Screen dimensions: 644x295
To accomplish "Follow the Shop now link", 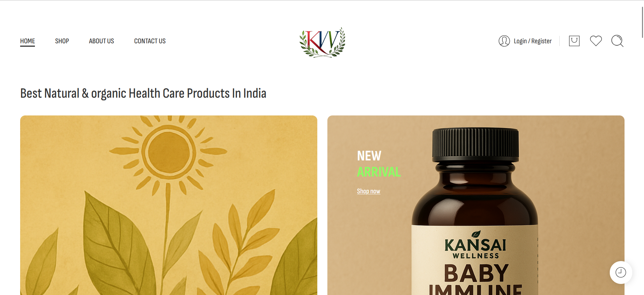I will 368,191.
